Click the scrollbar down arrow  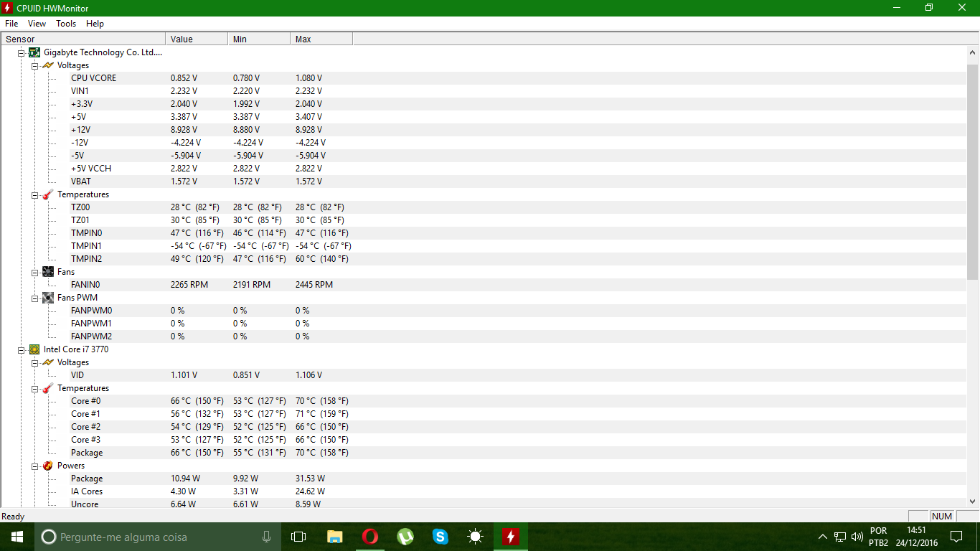click(973, 501)
